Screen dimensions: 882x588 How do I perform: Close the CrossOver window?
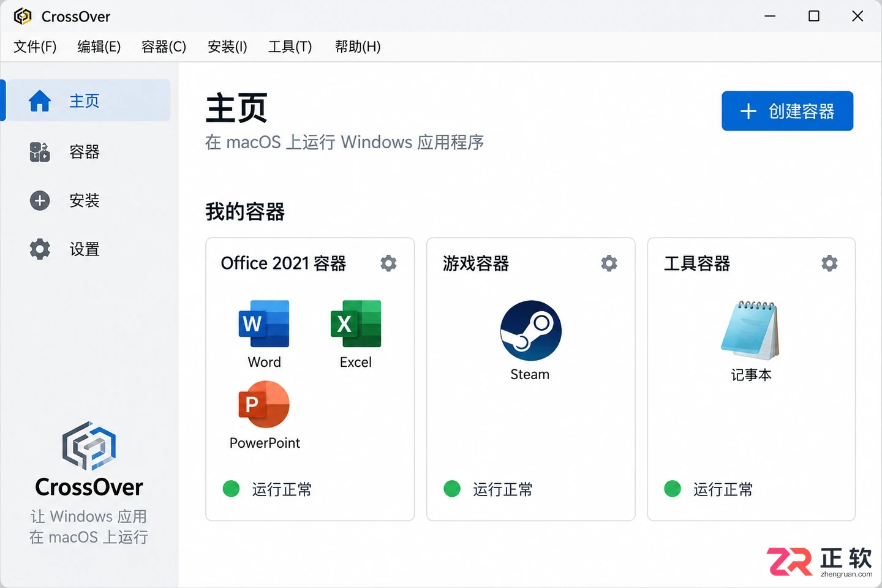(858, 16)
